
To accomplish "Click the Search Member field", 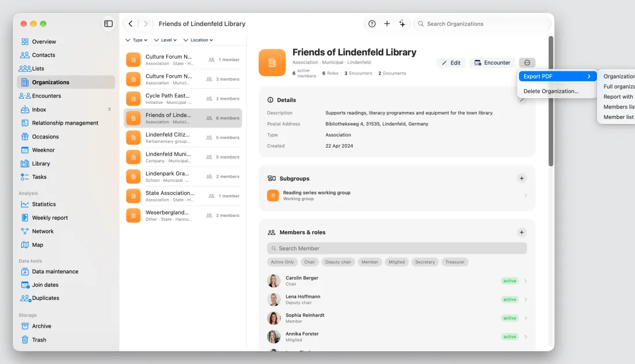I will (397, 248).
